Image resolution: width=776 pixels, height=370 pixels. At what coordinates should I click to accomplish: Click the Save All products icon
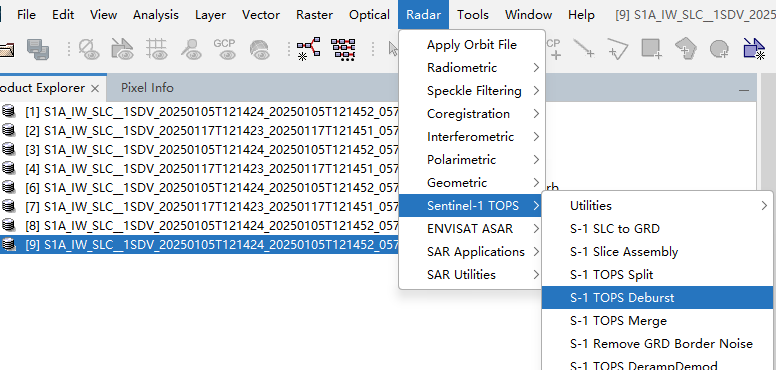click(38, 49)
